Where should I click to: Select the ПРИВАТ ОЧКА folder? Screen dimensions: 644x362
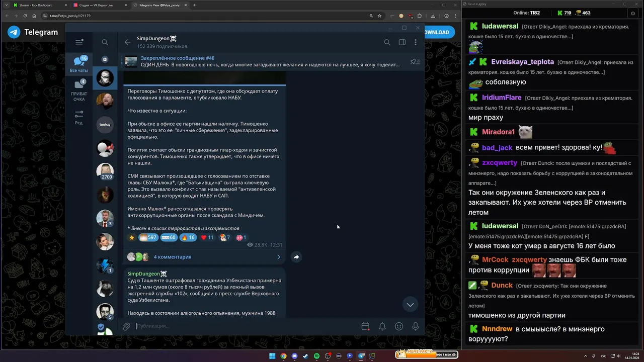point(79,90)
